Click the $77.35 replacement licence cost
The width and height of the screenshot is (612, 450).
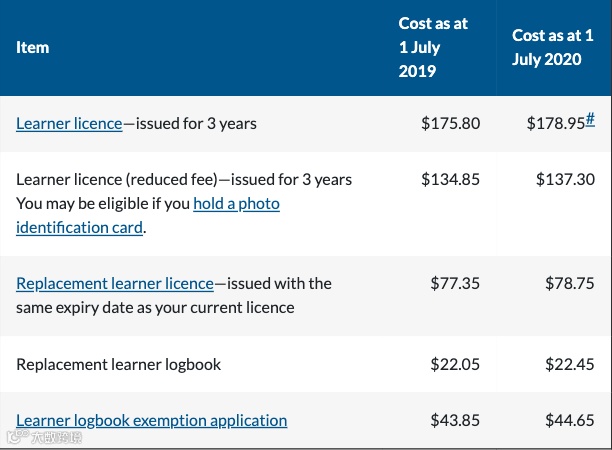(455, 283)
